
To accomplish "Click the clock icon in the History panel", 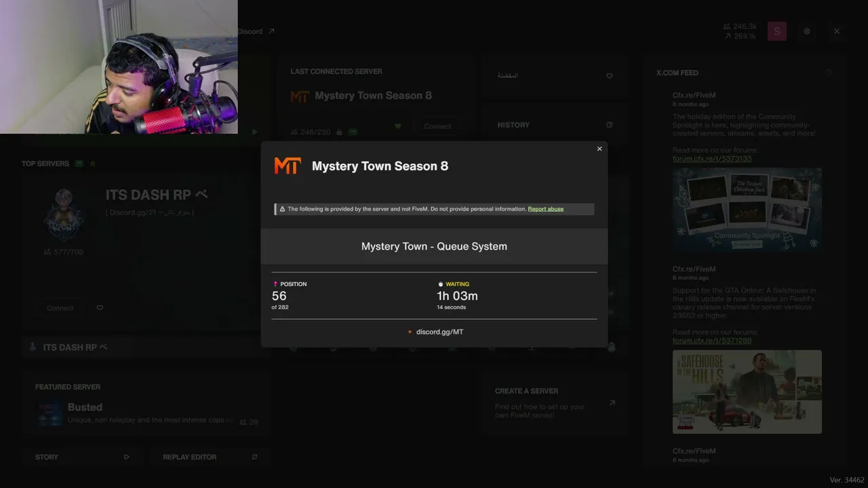I will [x=609, y=125].
